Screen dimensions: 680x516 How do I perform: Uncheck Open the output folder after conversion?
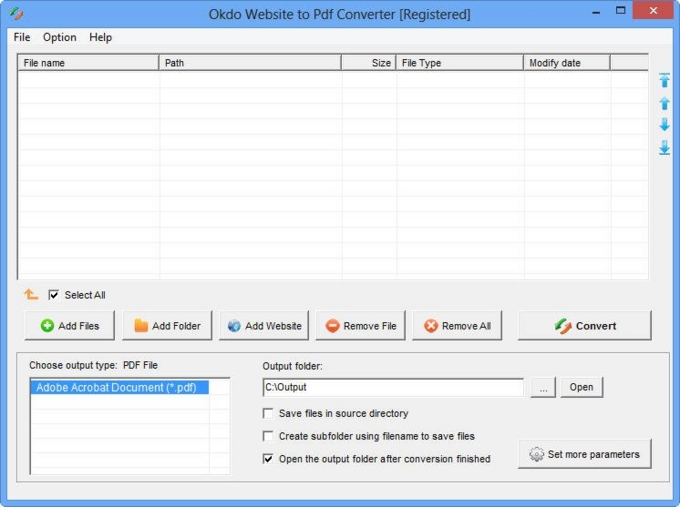pyautogui.click(x=268, y=458)
